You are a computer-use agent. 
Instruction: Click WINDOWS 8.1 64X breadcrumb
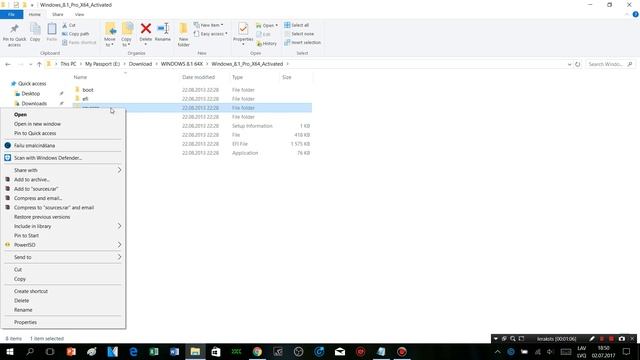182,64
